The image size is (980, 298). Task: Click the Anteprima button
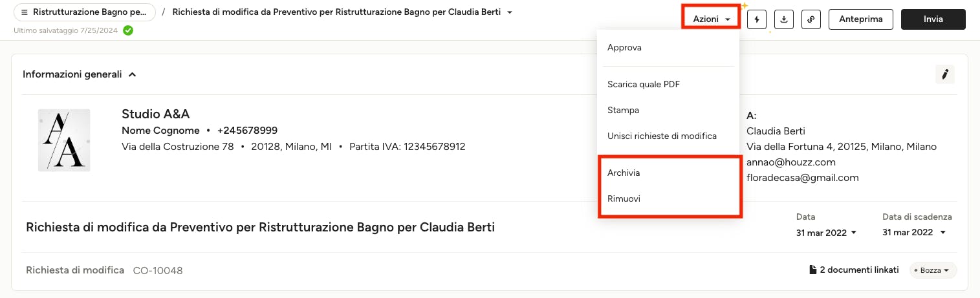click(861, 19)
